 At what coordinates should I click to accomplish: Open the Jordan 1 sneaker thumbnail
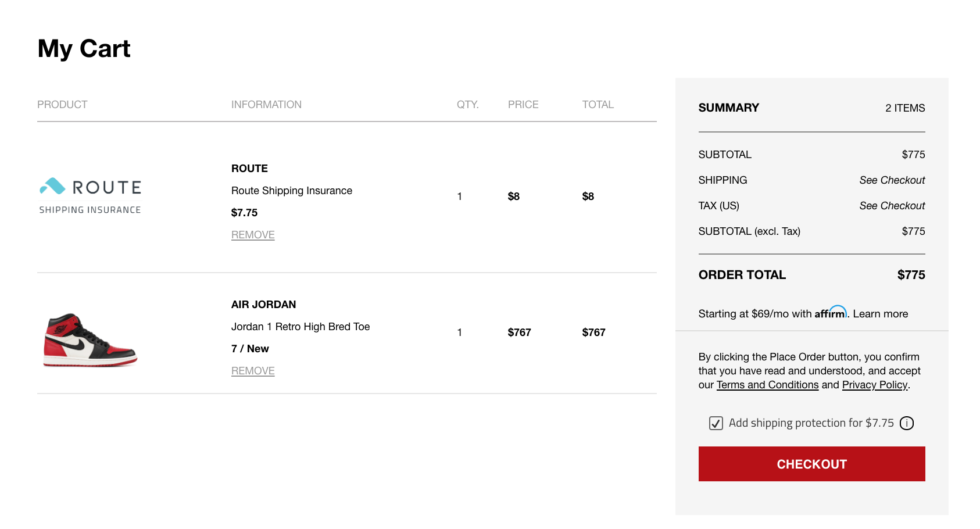[x=90, y=340]
